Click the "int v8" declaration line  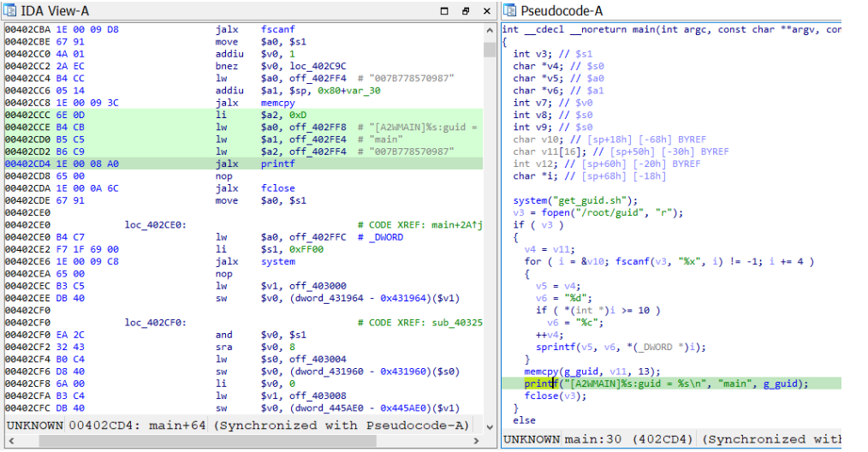[x=552, y=115]
